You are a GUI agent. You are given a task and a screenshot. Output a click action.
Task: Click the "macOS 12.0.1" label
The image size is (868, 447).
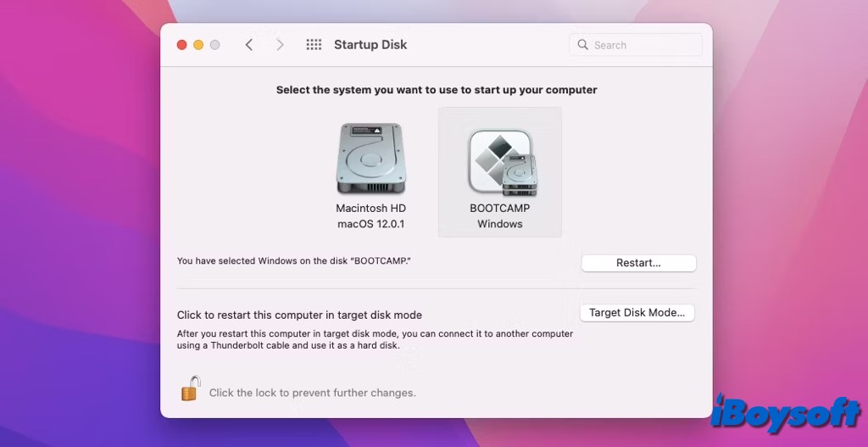(x=371, y=224)
